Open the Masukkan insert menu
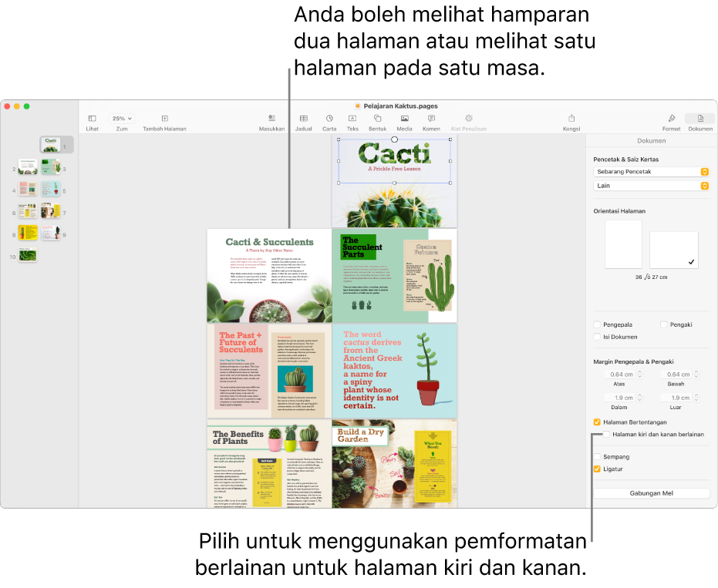 coord(271,119)
